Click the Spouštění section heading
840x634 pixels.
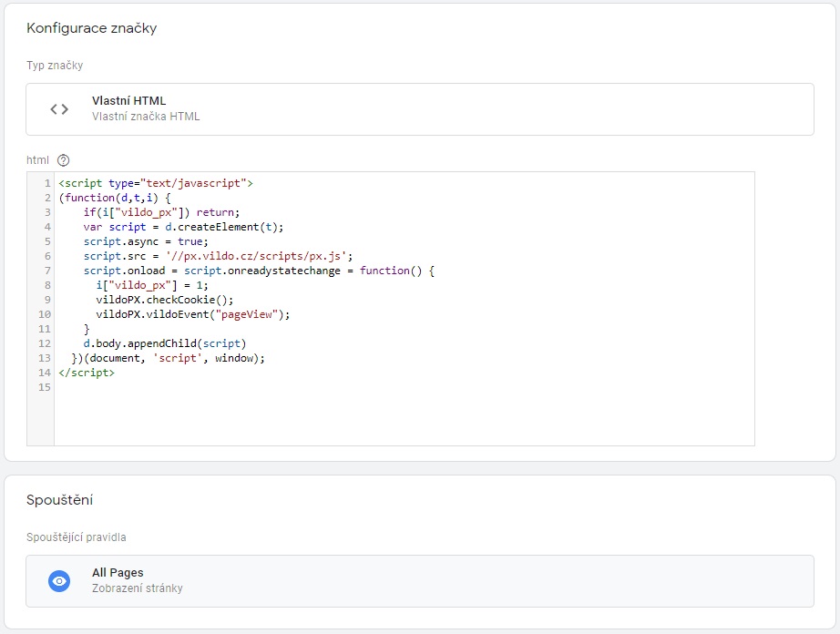tap(59, 499)
